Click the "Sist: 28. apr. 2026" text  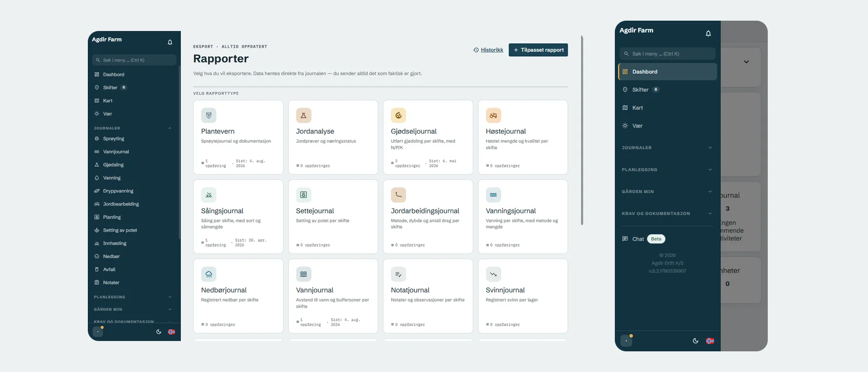point(251,243)
